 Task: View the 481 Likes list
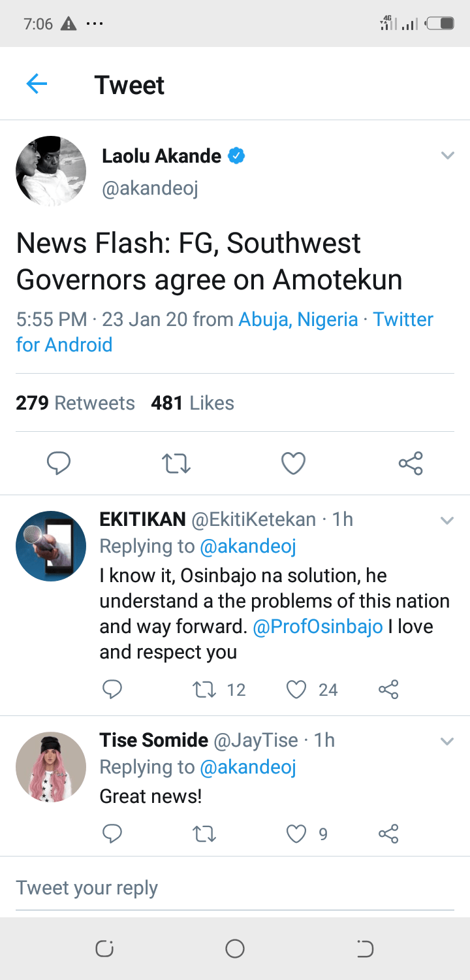pyautogui.click(x=193, y=402)
